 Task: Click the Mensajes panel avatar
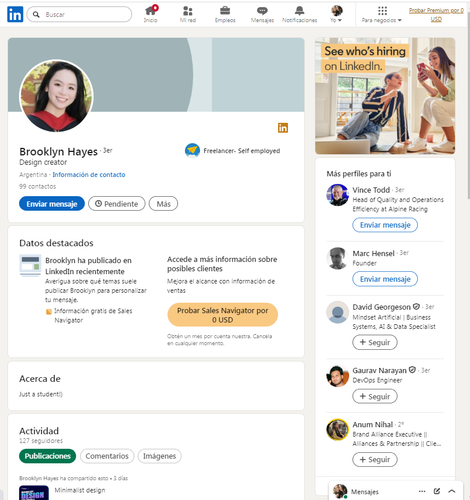pyautogui.click(x=340, y=491)
